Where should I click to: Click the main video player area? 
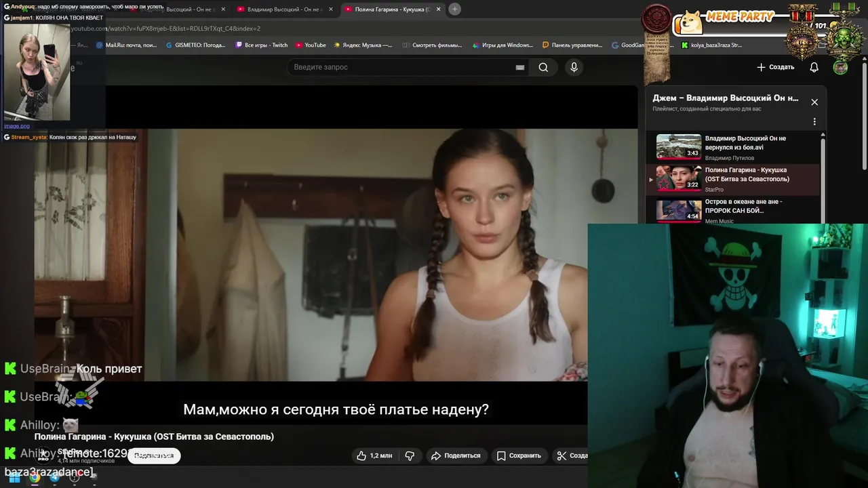tap(336, 254)
